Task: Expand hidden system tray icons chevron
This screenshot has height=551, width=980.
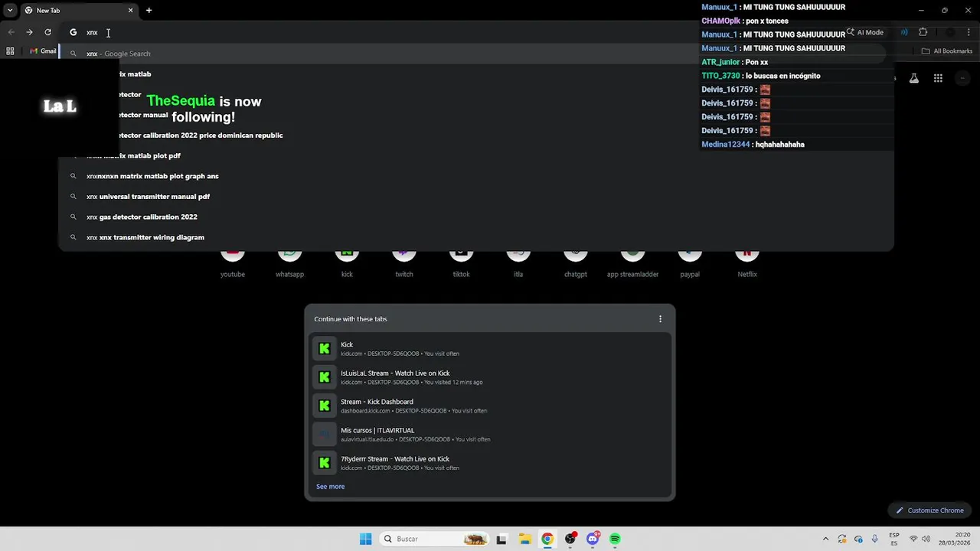Action: 825,539
